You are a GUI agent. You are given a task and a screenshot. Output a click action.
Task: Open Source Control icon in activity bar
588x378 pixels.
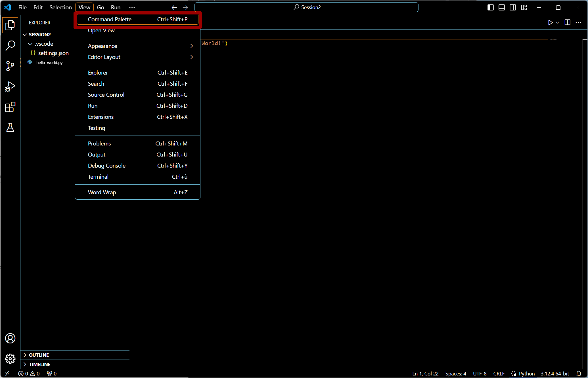(x=10, y=66)
